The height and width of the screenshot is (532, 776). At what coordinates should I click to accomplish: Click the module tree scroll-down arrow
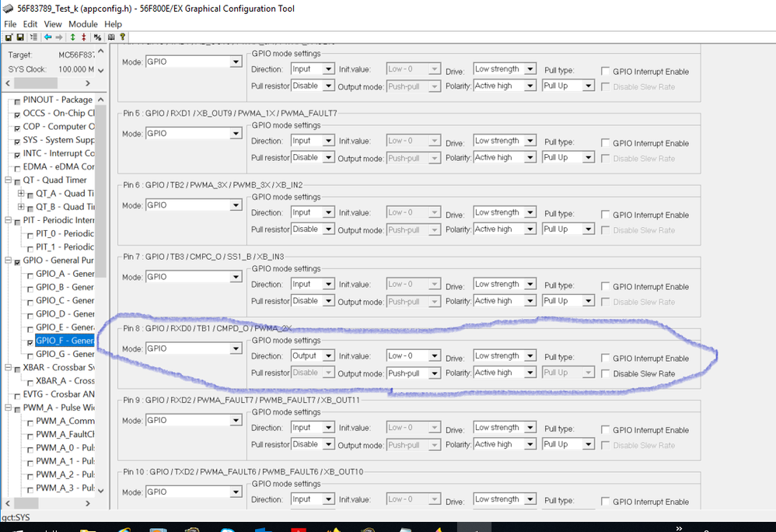[101, 491]
